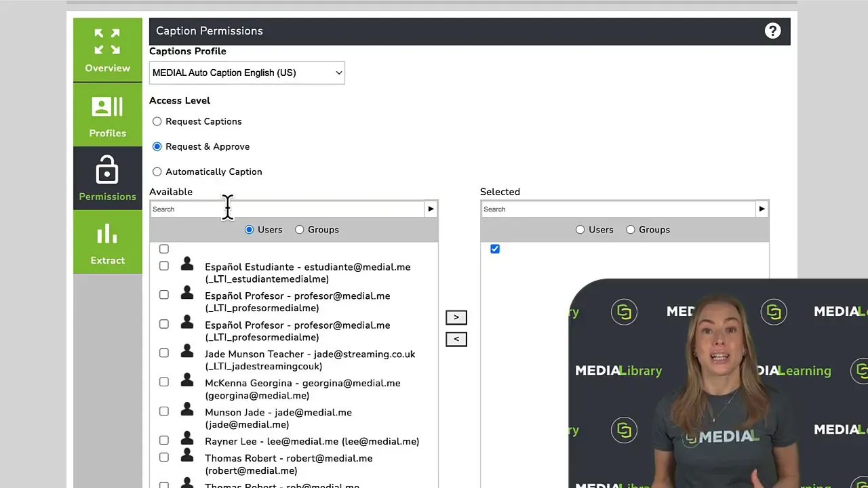
Task: Click the person icon for Rayner Lee
Action: (x=187, y=439)
